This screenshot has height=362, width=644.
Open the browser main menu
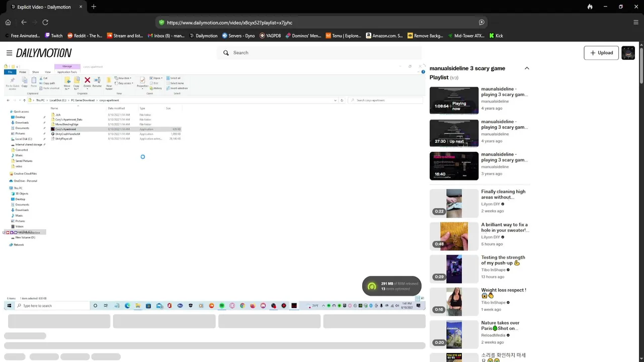[636, 22]
